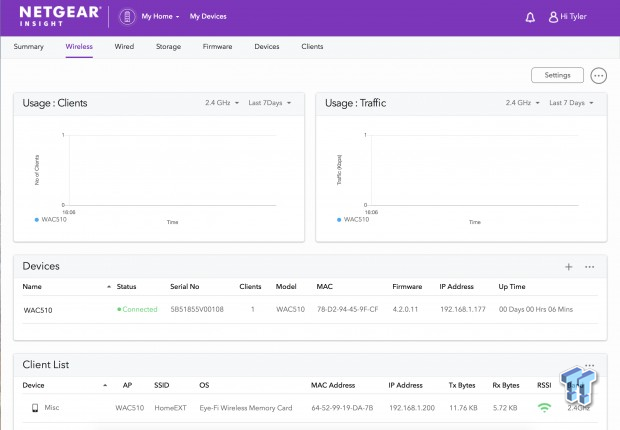Sort client list by Device column arrow
The image size is (620, 430).
point(105,385)
